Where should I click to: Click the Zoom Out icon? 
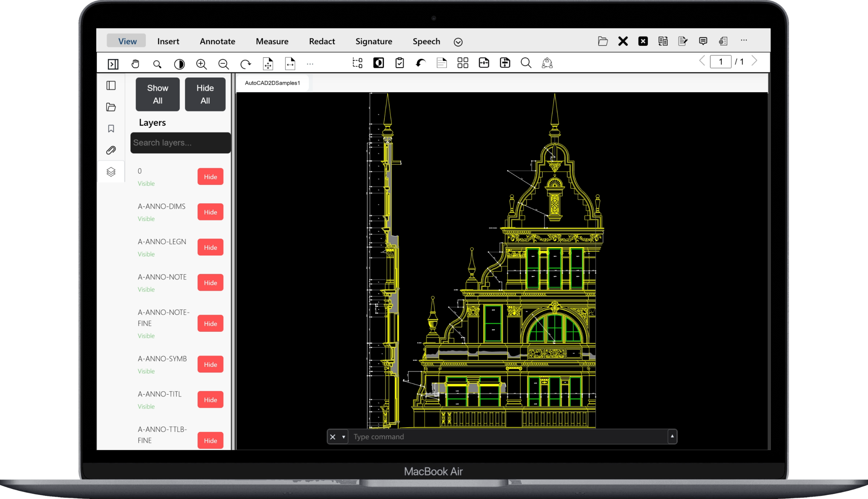click(x=223, y=64)
